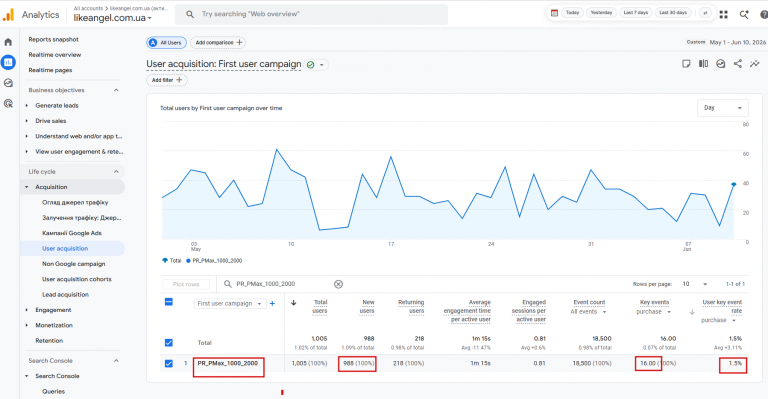
Task: Open the User key event rate purchase dropdown
Action: click(719, 320)
